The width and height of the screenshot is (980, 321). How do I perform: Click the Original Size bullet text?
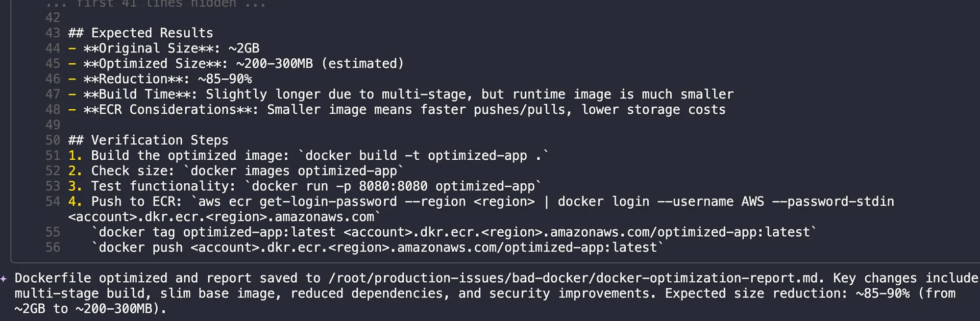[x=171, y=49]
